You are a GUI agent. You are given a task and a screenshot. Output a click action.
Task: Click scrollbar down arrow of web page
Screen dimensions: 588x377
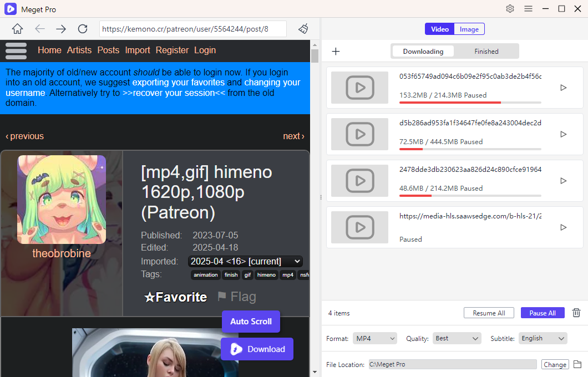point(315,372)
